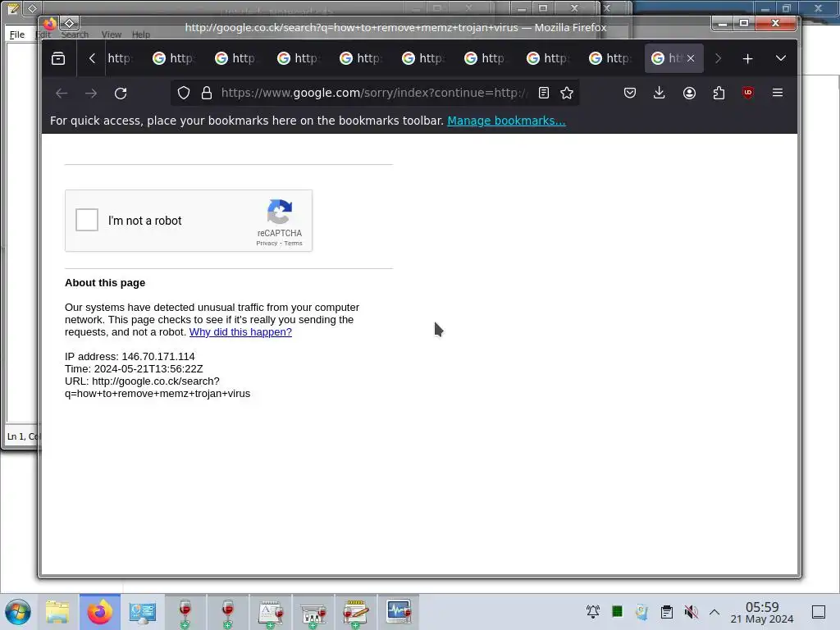This screenshot has height=630, width=840.
Task: Open system settings taskbar icon
Action: pyautogui.click(x=143, y=612)
